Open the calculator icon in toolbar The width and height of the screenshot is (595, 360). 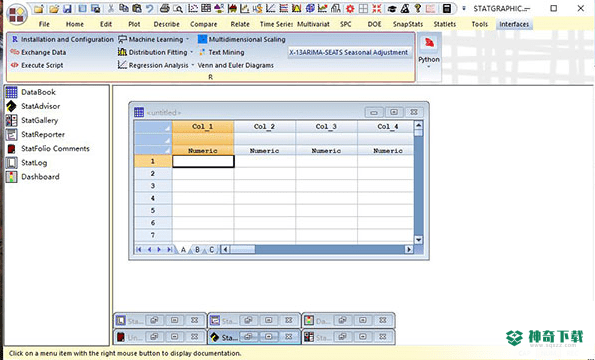[x=447, y=8]
